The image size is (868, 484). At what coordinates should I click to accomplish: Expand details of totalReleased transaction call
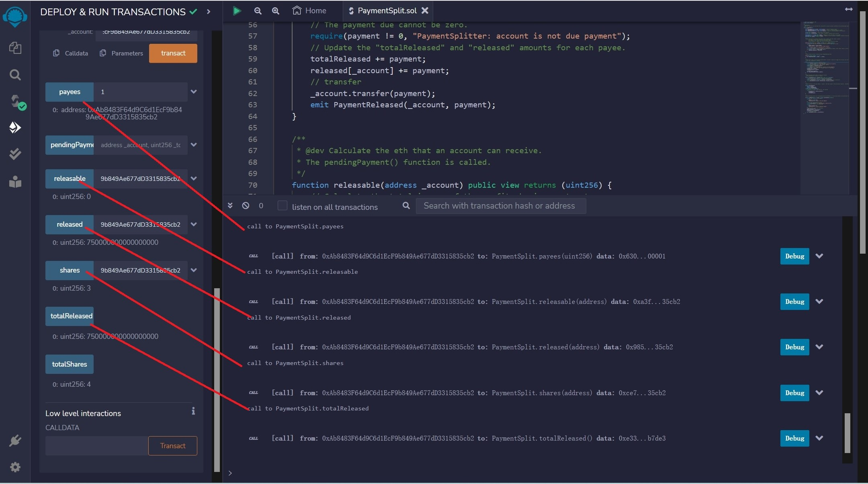pyautogui.click(x=819, y=438)
